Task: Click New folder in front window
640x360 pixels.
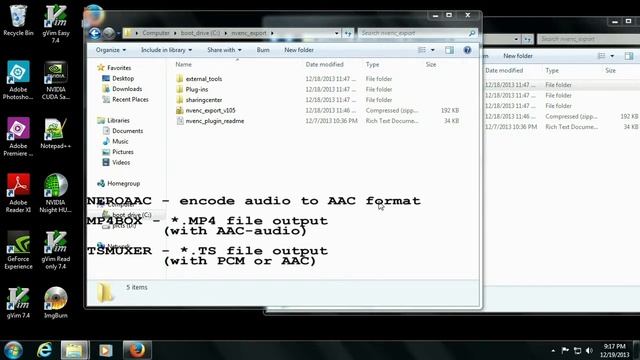Action: (299, 50)
